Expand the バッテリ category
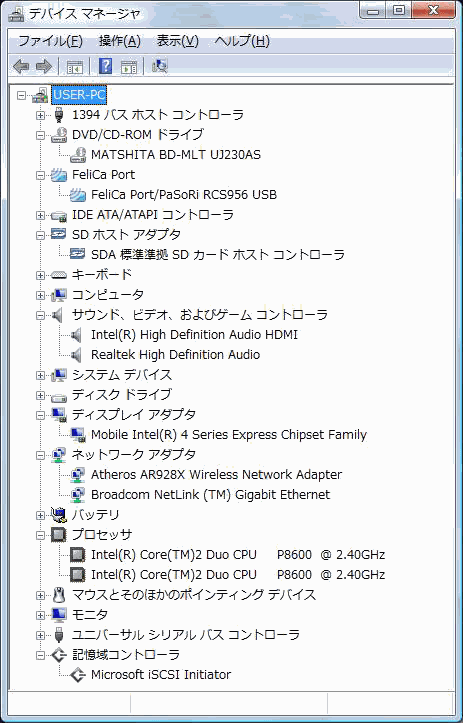This screenshot has height=723, width=463. pos(41,515)
